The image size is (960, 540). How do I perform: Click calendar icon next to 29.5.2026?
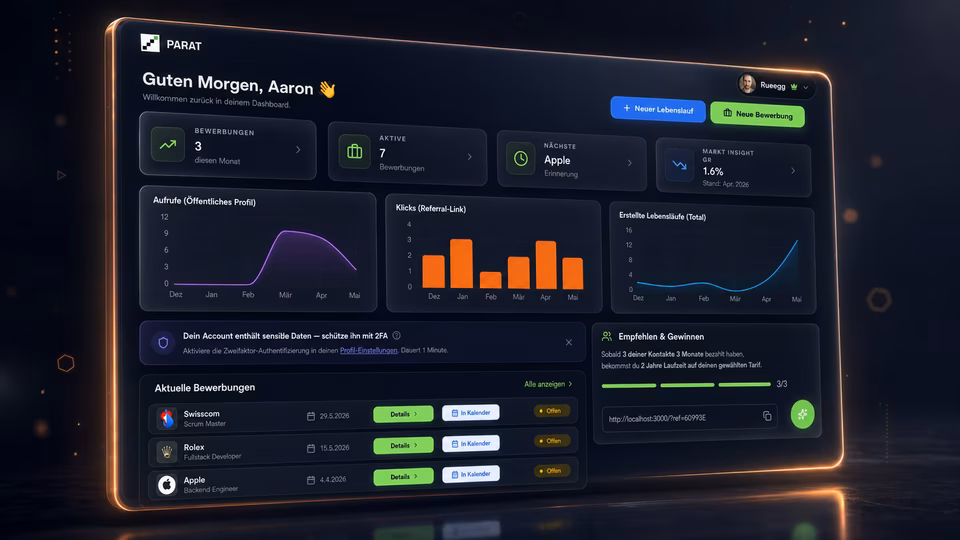(x=311, y=416)
